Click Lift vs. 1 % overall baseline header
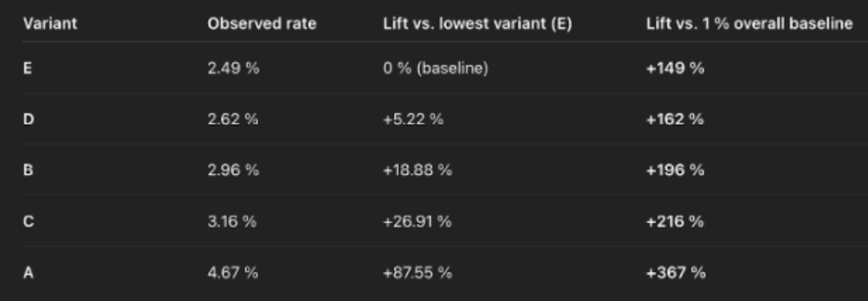 click(749, 24)
